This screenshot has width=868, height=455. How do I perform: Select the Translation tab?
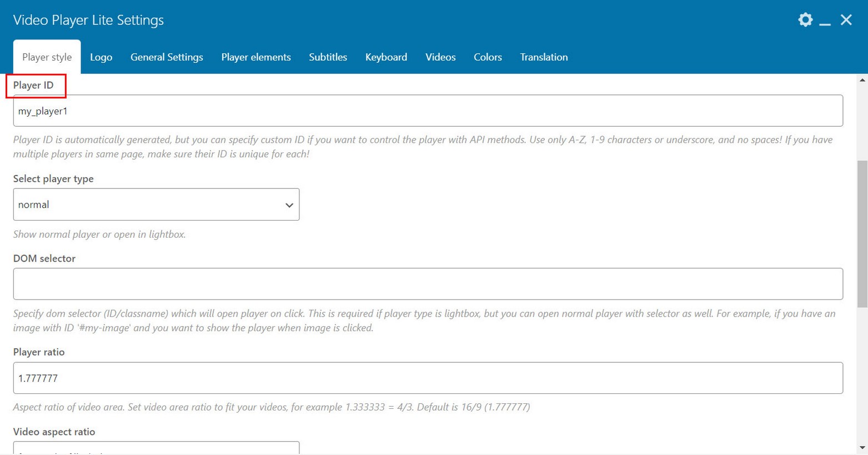[x=544, y=57]
